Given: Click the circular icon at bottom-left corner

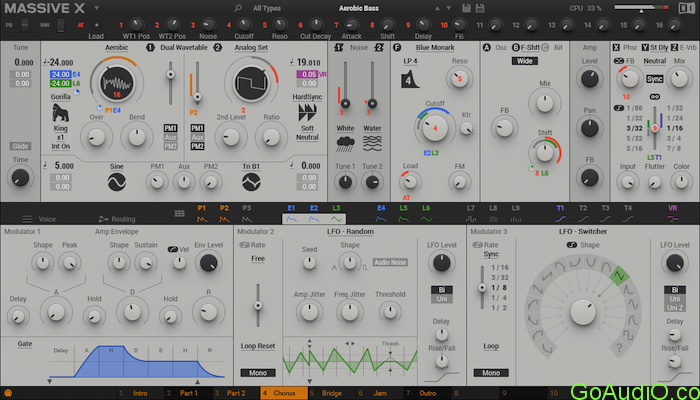Looking at the screenshot, I should [8, 394].
